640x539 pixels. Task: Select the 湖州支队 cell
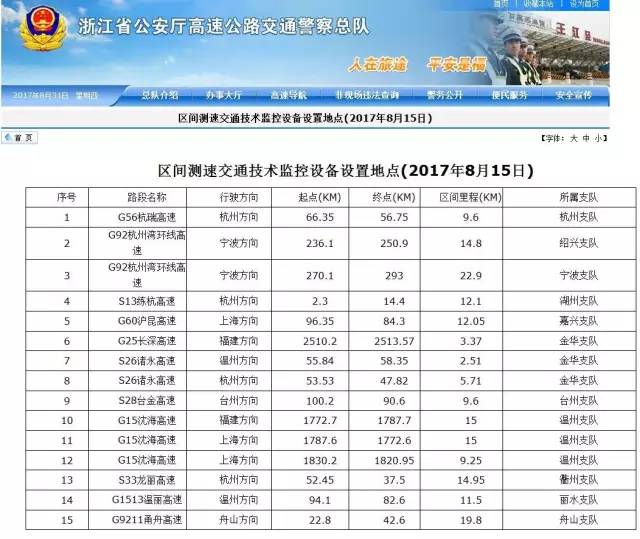coord(569,302)
